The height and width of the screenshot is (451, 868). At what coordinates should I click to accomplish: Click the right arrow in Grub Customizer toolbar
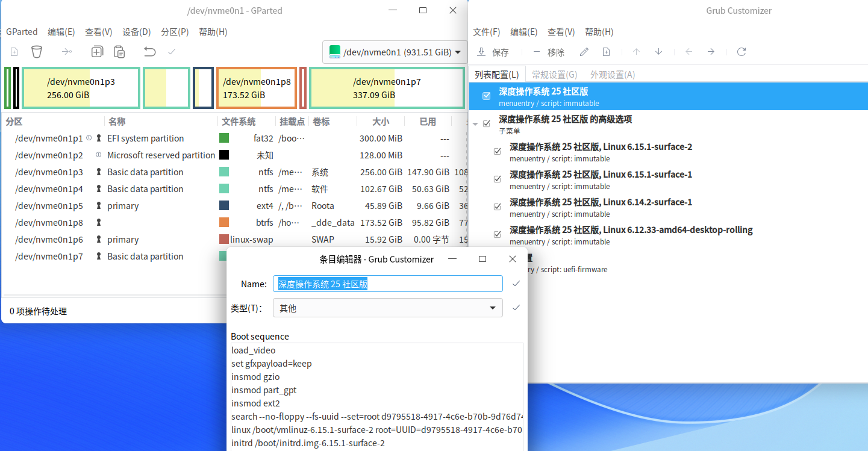(x=711, y=52)
